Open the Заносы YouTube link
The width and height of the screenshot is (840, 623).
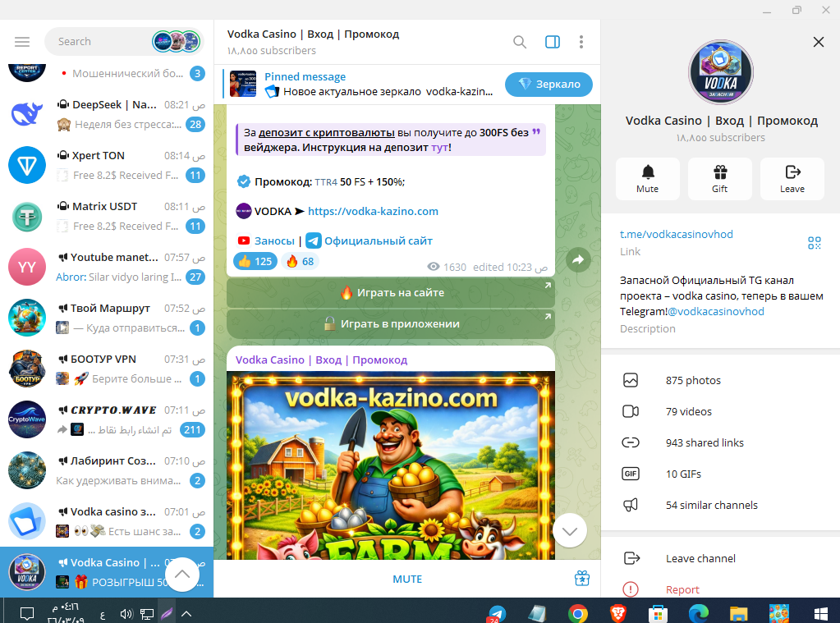[x=274, y=241]
